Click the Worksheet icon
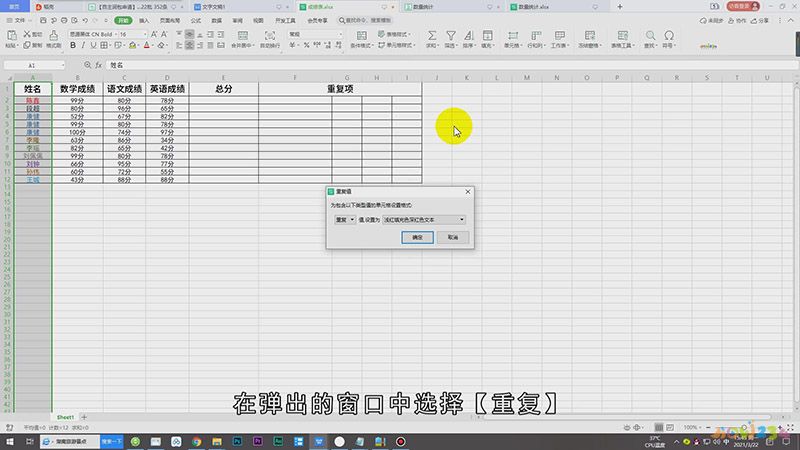The image size is (800, 450). [560, 36]
